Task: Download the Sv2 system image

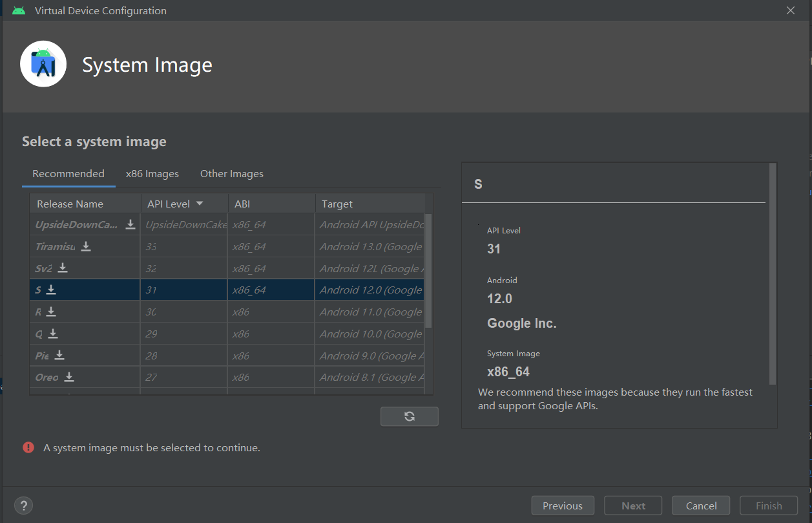Action: [x=63, y=268]
